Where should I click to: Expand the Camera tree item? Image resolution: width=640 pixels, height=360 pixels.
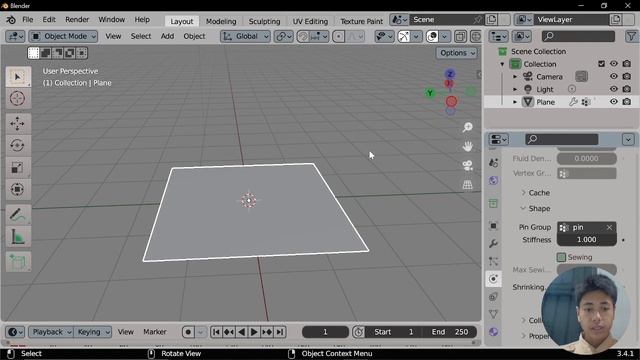tap(515, 76)
